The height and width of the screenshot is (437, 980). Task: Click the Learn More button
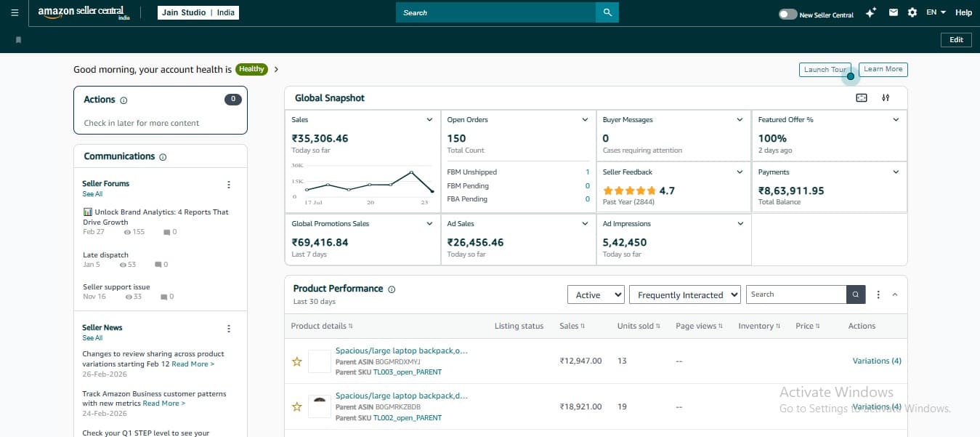pyautogui.click(x=883, y=69)
